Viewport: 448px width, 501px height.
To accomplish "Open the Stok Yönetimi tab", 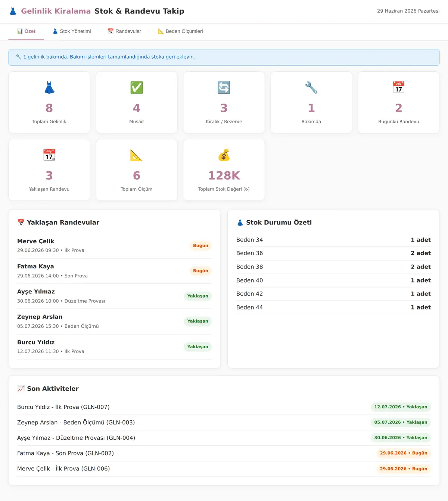I will pos(72,31).
